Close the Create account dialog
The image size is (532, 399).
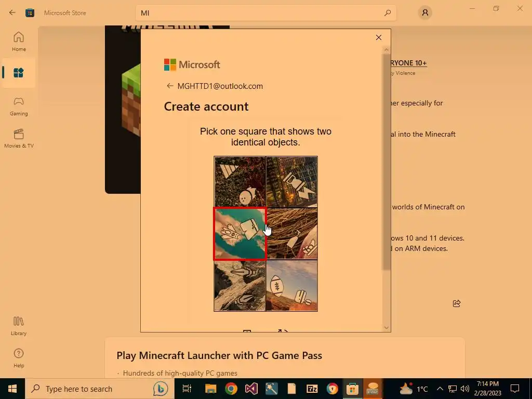(379, 37)
